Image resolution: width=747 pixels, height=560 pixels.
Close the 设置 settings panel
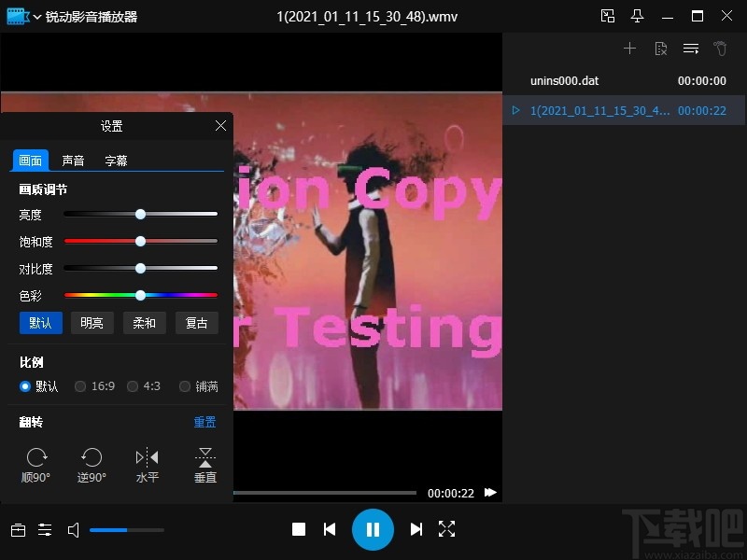coord(220,126)
